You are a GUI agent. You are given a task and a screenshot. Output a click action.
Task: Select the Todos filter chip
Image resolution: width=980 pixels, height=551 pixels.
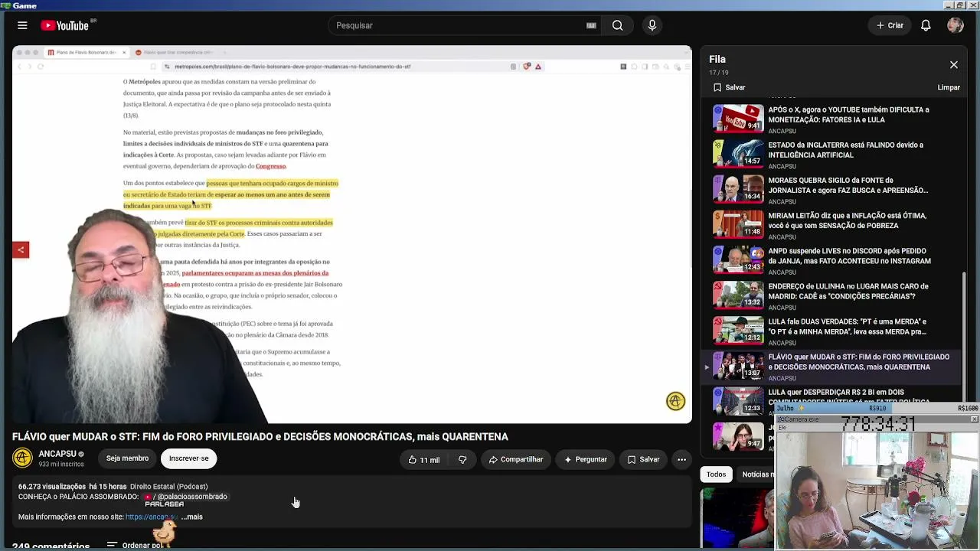(x=716, y=474)
